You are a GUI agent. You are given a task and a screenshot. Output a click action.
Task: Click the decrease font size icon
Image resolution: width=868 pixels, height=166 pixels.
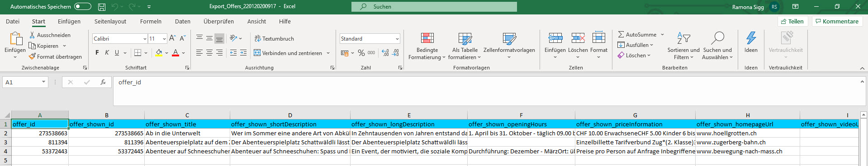[x=183, y=38]
